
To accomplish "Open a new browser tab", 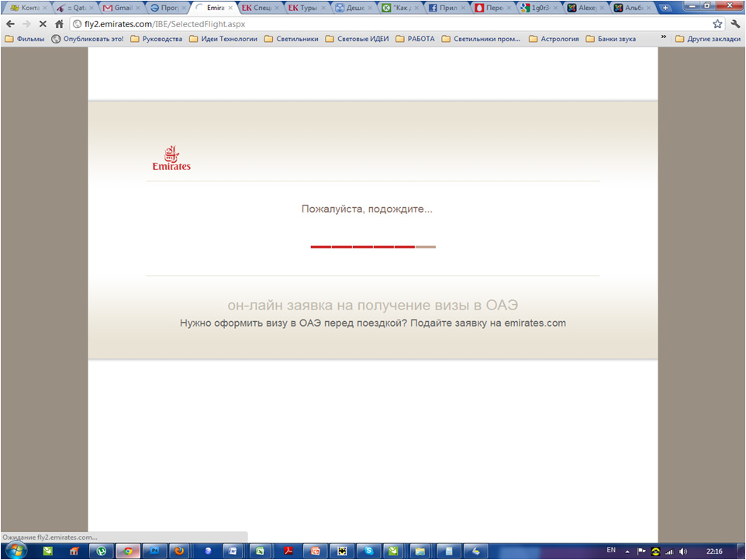I will [665, 8].
